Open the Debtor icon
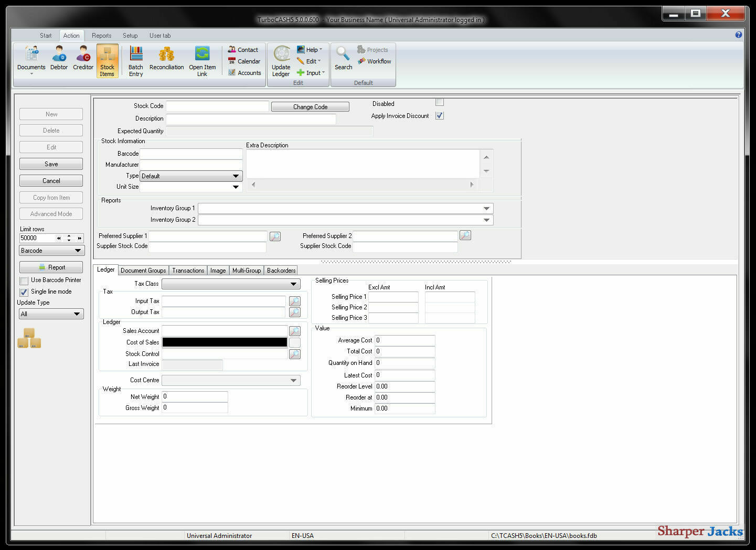Screen dimensions: 756x550 tap(59, 58)
